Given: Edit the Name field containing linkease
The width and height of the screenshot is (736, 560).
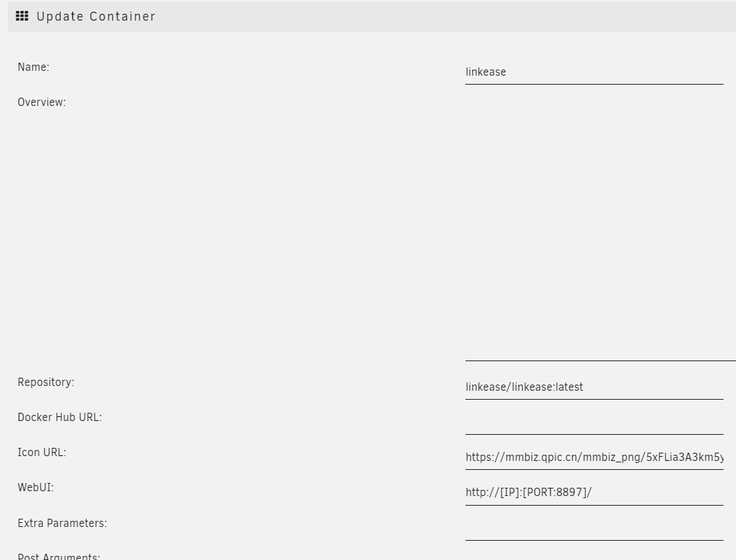Looking at the screenshot, I should pos(594,72).
